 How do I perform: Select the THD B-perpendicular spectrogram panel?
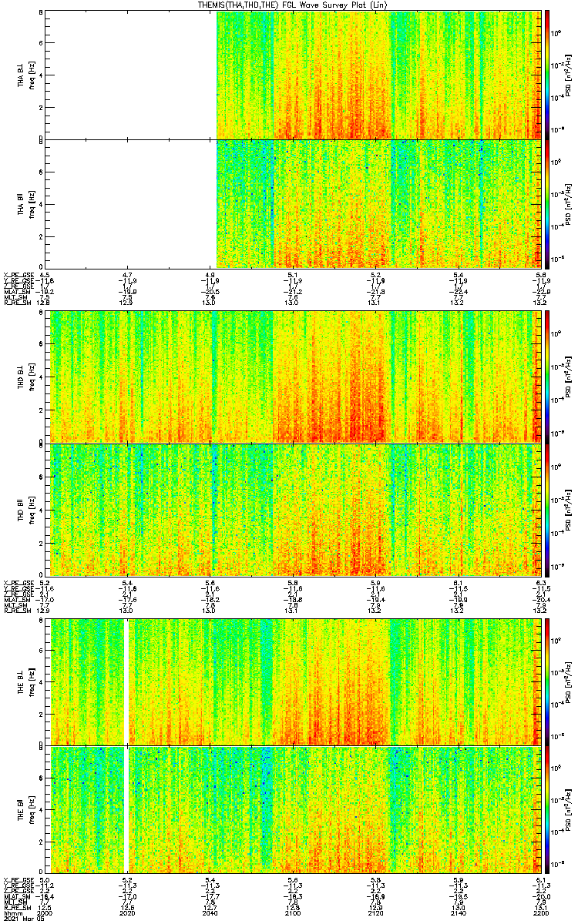coord(294,377)
